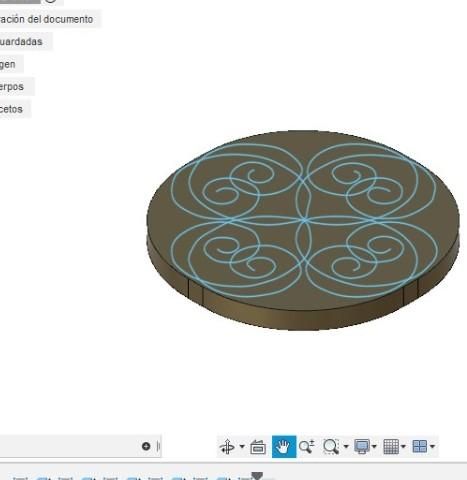Select the 'uardadas' views browser item
Screen dimensions: 467x480
coord(21,42)
